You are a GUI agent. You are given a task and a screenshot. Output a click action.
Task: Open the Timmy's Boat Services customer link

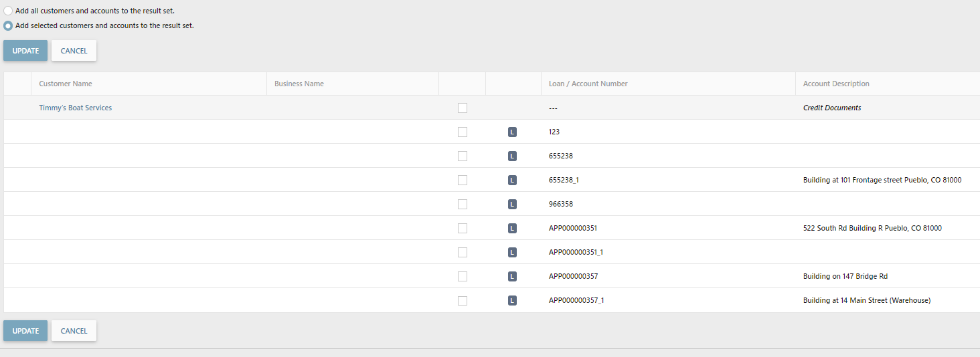pyautogui.click(x=76, y=108)
